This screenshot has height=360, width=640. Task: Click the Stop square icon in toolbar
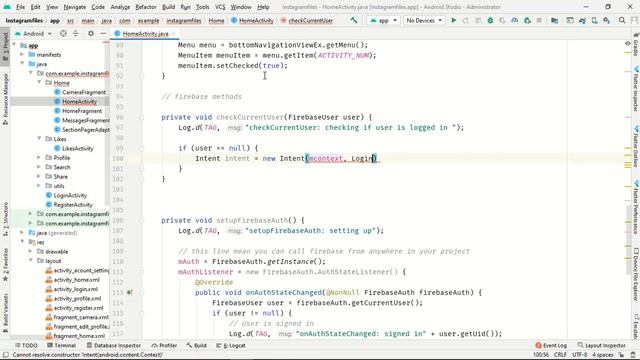539,20
